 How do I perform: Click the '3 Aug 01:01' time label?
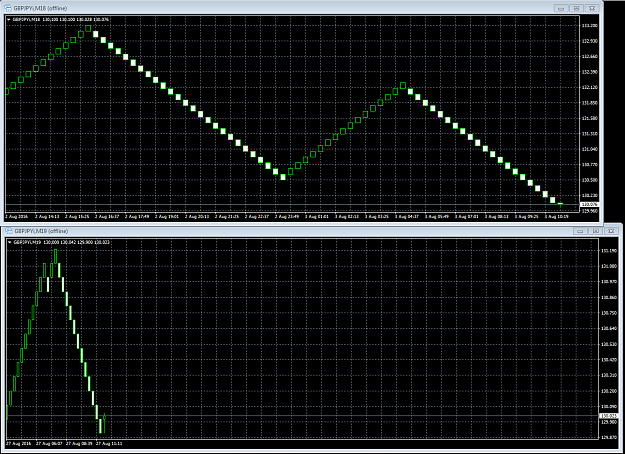click(x=317, y=217)
